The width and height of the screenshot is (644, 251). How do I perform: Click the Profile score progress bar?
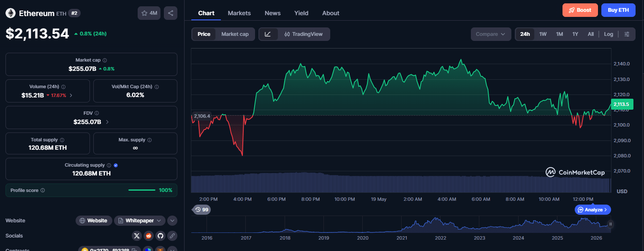pyautogui.click(x=142, y=190)
